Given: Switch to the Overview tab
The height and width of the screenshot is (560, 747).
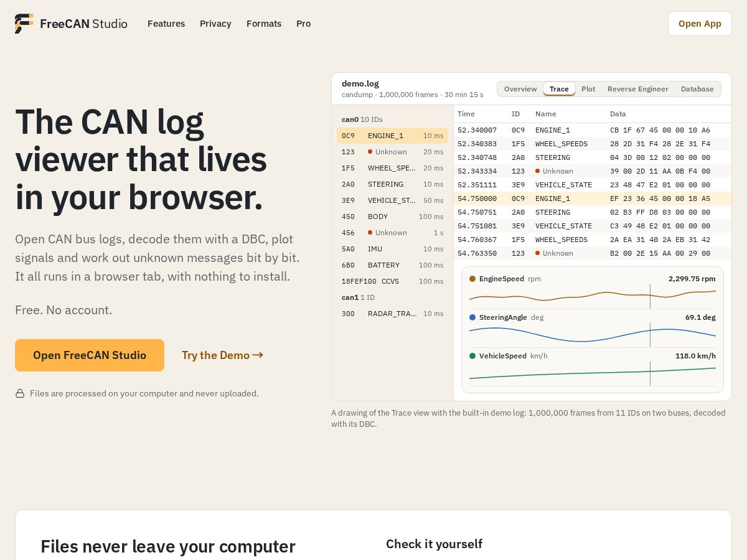Looking at the screenshot, I should (520, 89).
